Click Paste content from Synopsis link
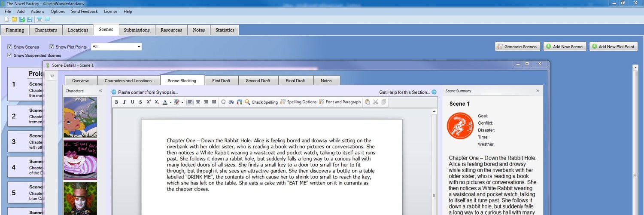644x215 pixels. 148,92
